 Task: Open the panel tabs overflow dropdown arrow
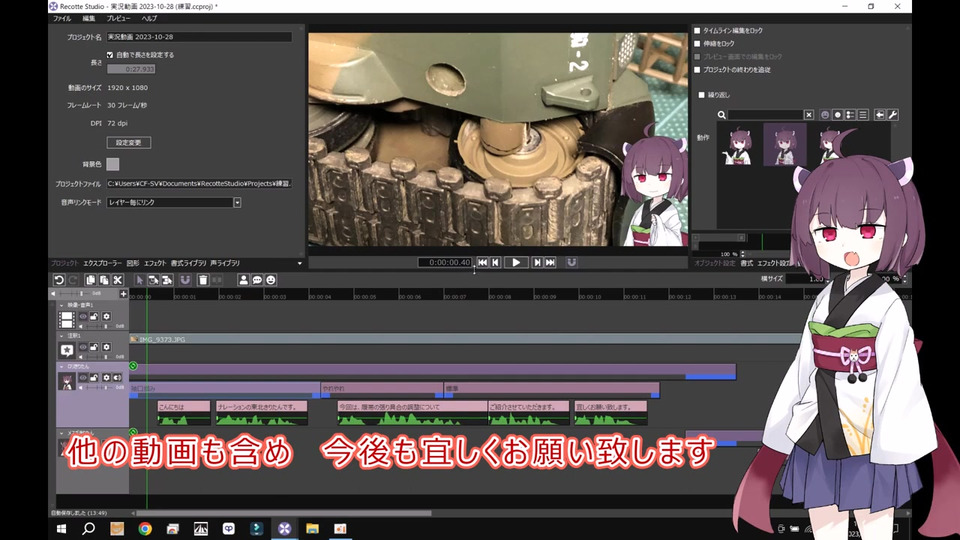(299, 263)
